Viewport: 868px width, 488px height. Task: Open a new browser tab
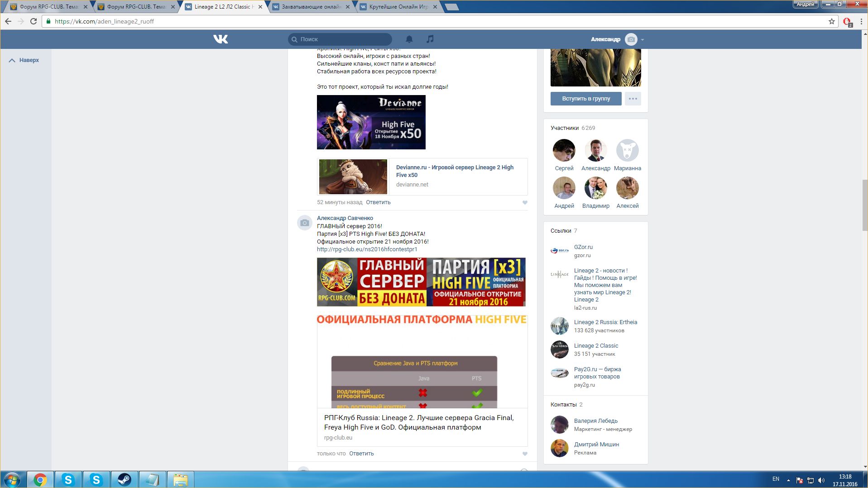(451, 7)
